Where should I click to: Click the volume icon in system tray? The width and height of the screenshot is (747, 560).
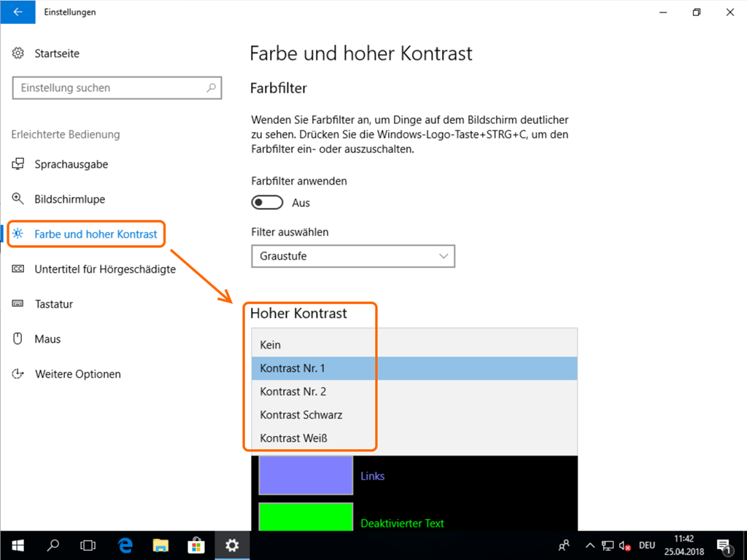(x=625, y=545)
